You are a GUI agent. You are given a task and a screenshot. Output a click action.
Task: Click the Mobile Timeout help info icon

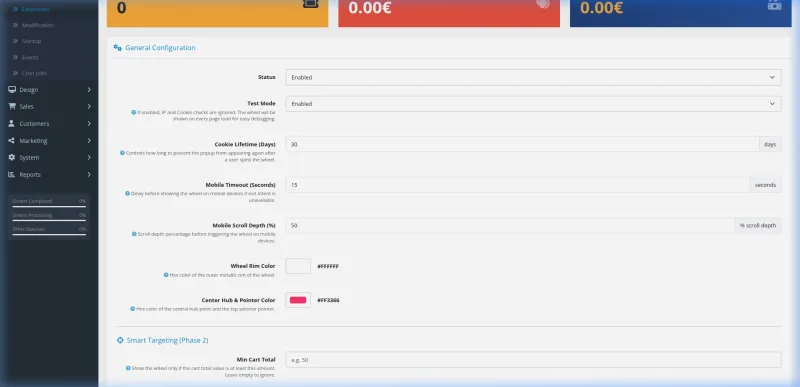pos(128,194)
